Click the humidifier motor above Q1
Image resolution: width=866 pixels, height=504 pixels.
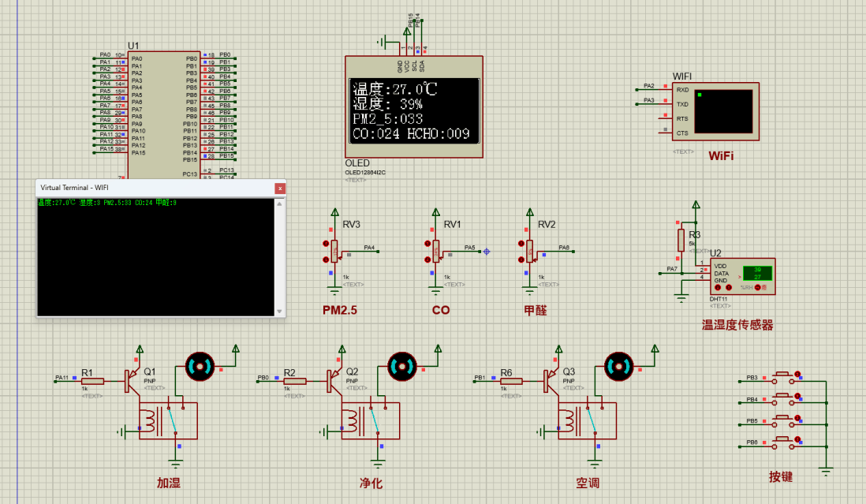pos(199,365)
